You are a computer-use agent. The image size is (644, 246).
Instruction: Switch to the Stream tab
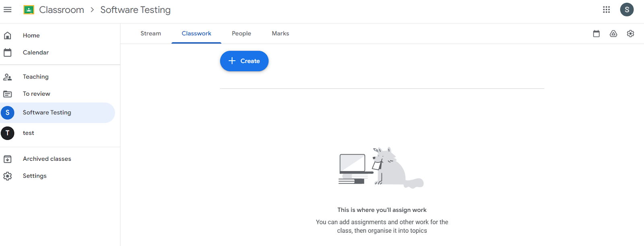point(151,33)
